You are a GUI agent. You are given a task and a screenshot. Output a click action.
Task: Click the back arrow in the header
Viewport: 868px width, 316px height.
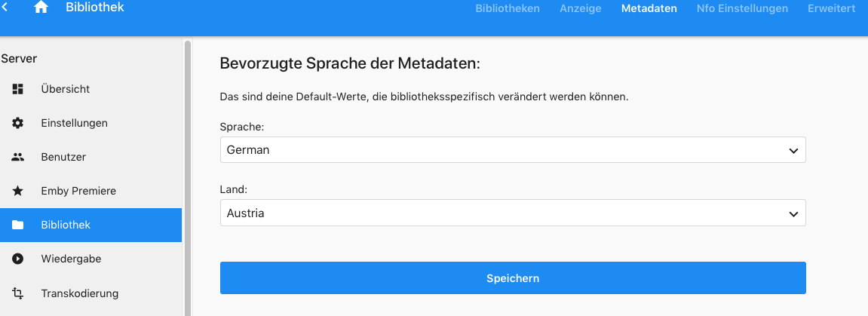click(x=5, y=8)
